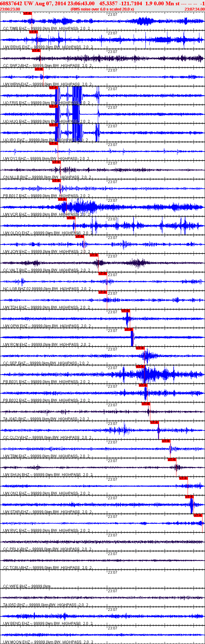This screenshot has height=644, width=205.
Task: Select the red pick marker on the TA.J04D trace
Action: pos(146,404)
